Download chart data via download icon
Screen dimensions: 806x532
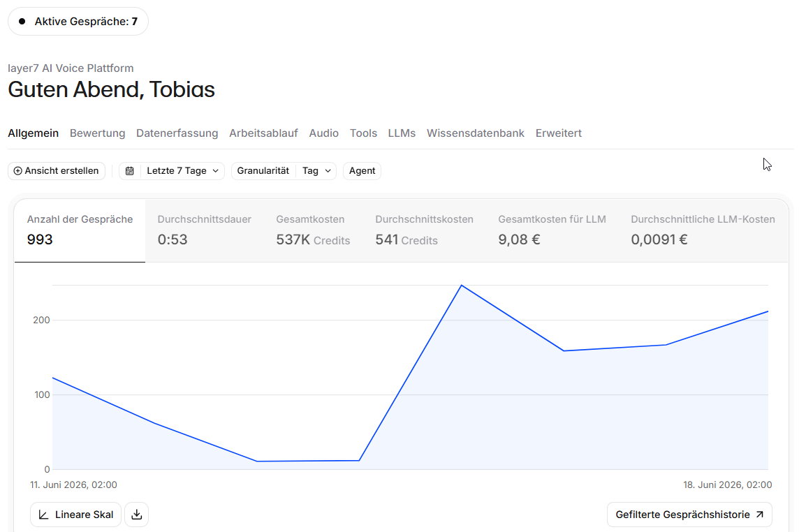(x=137, y=515)
